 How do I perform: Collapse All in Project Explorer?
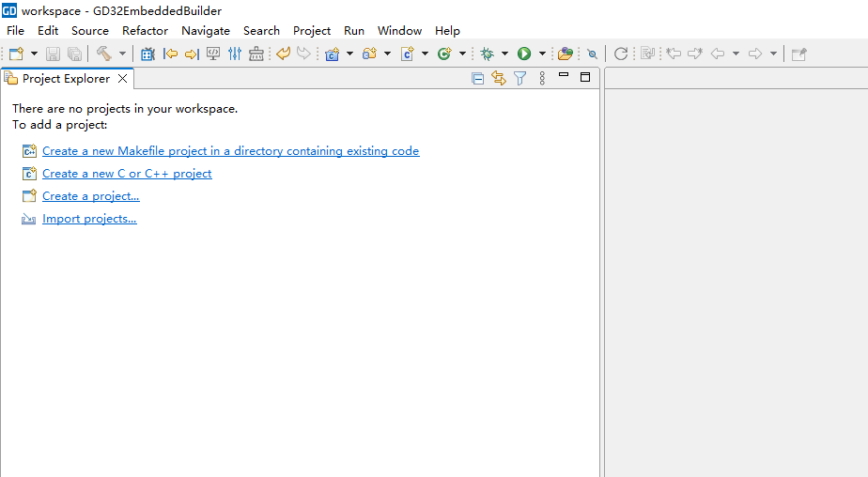pos(478,79)
